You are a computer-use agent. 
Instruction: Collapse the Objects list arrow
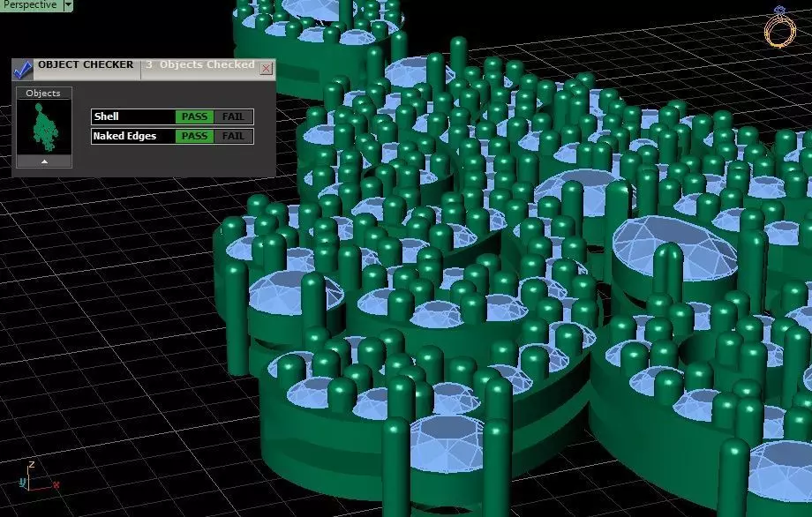click(x=44, y=161)
